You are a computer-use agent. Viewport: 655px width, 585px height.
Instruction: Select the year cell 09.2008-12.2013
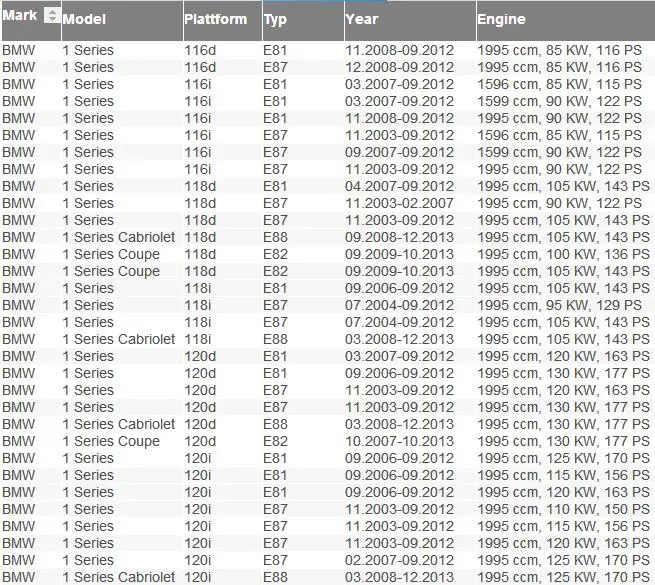pos(399,237)
